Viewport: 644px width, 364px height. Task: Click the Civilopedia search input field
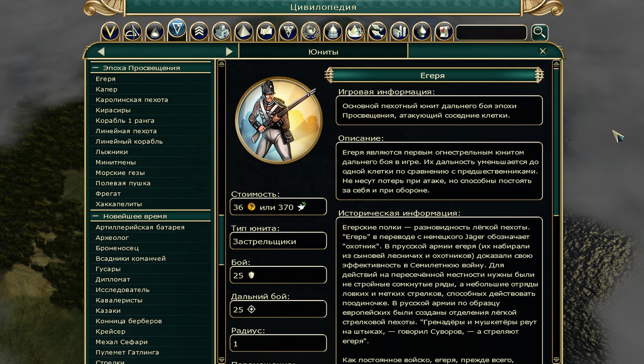(x=491, y=33)
